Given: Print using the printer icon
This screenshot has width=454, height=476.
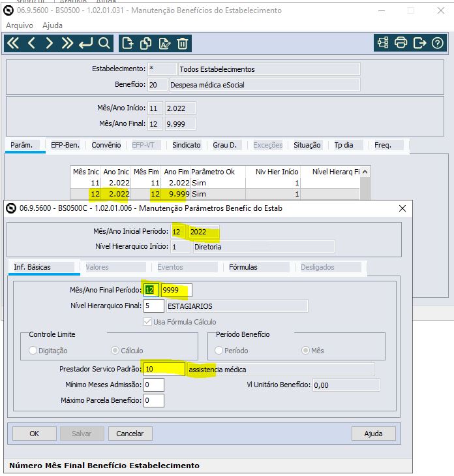Looking at the screenshot, I should pyautogui.click(x=401, y=43).
